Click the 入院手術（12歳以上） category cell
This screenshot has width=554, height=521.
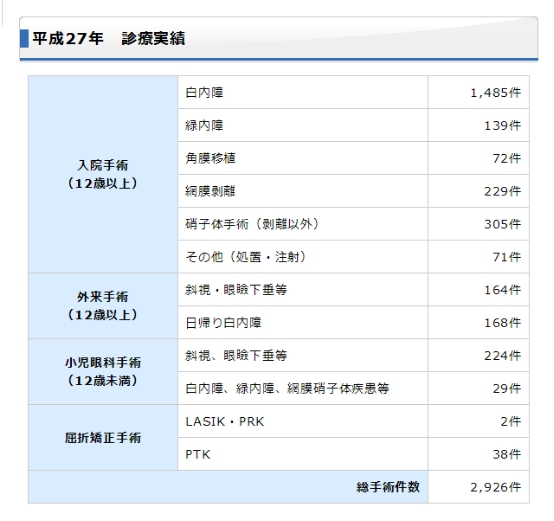pos(103,174)
